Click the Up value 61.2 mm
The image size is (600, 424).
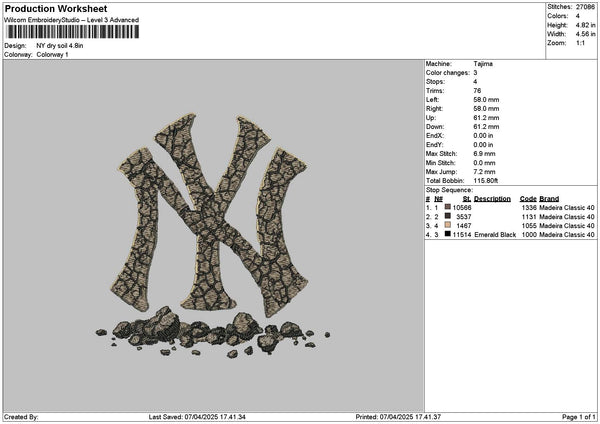click(486, 118)
